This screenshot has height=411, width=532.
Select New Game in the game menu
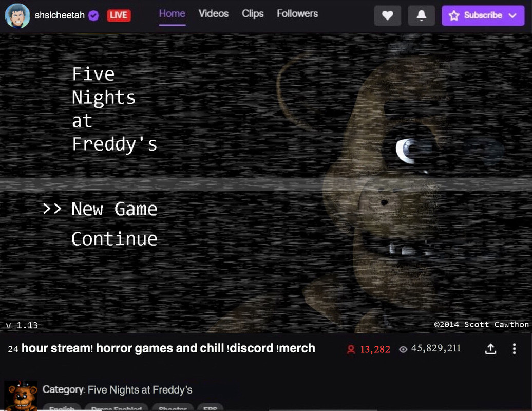point(115,209)
